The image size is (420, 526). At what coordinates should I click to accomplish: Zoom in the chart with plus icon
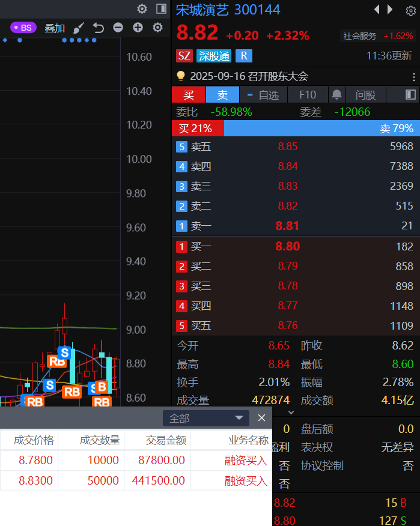click(138, 28)
